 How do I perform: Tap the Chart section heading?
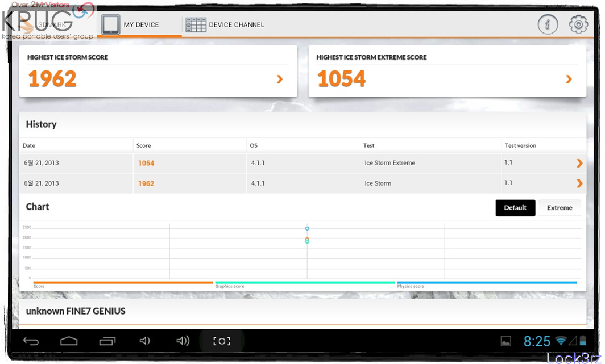pyautogui.click(x=38, y=207)
